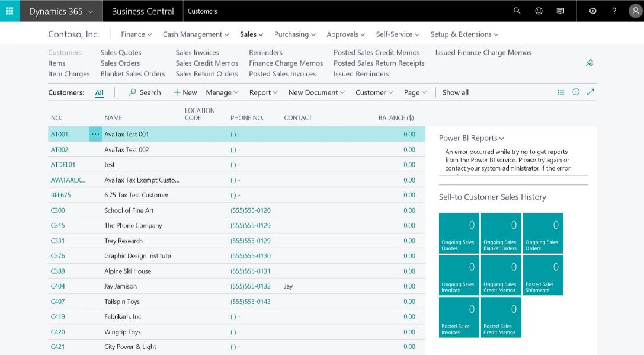This screenshot has height=355, width=644.
Task: Open the feedback smiley icon
Action: click(x=539, y=11)
